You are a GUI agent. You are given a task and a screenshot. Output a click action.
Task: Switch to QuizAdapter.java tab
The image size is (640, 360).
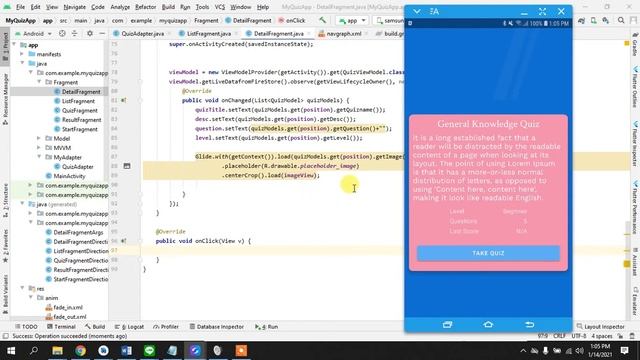[x=142, y=33]
